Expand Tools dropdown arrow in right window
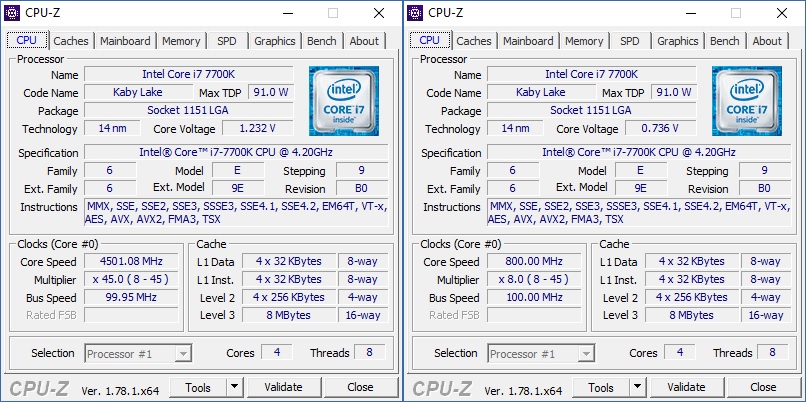 click(x=637, y=387)
